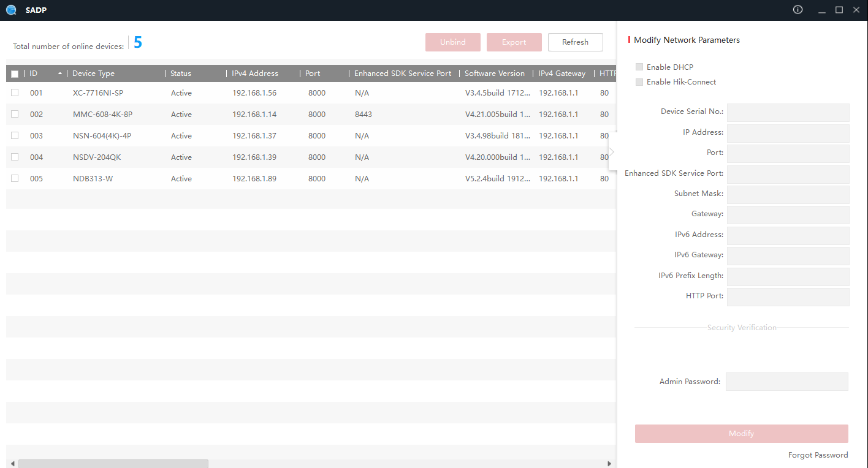Click the Export button
Screen dimensions: 868x468
[514, 42]
